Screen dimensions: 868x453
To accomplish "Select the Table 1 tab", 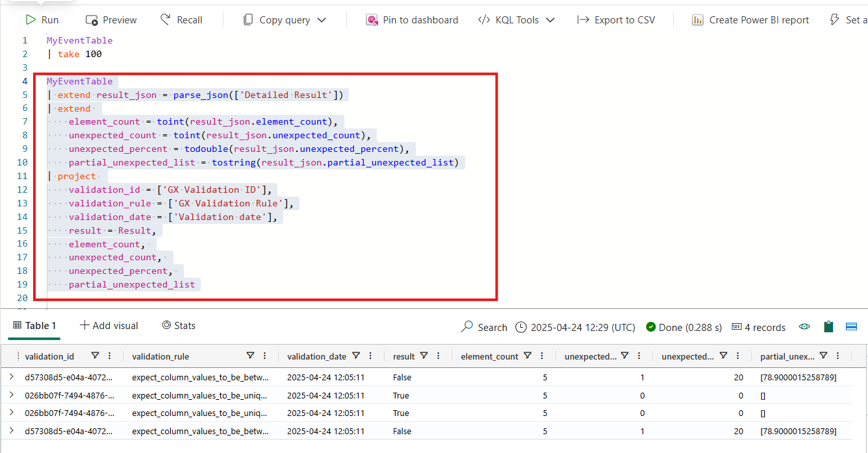I will click(34, 326).
